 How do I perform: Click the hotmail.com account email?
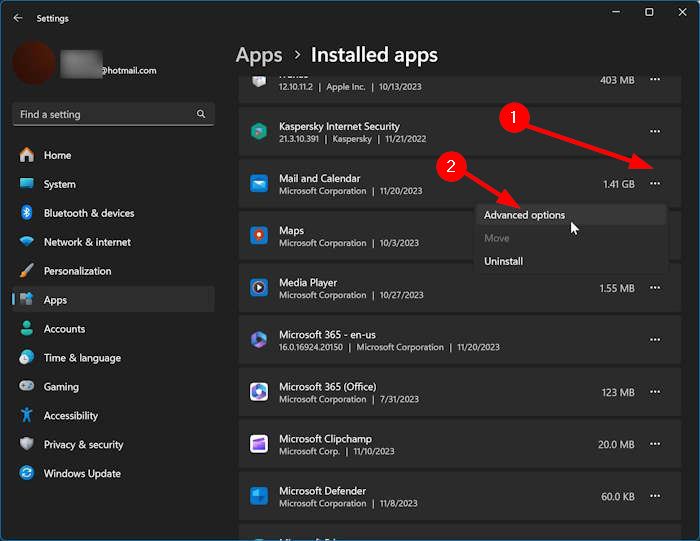[129, 71]
